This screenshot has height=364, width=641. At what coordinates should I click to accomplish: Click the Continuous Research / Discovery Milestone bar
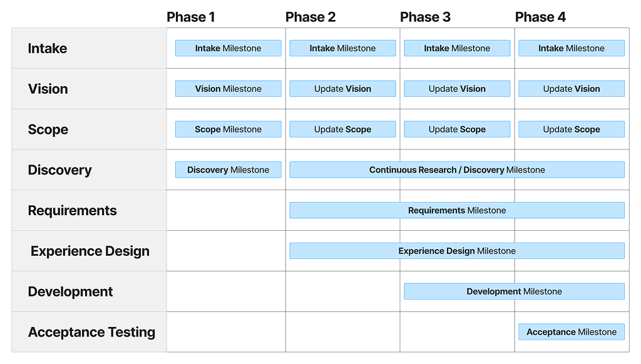pyautogui.click(x=457, y=169)
